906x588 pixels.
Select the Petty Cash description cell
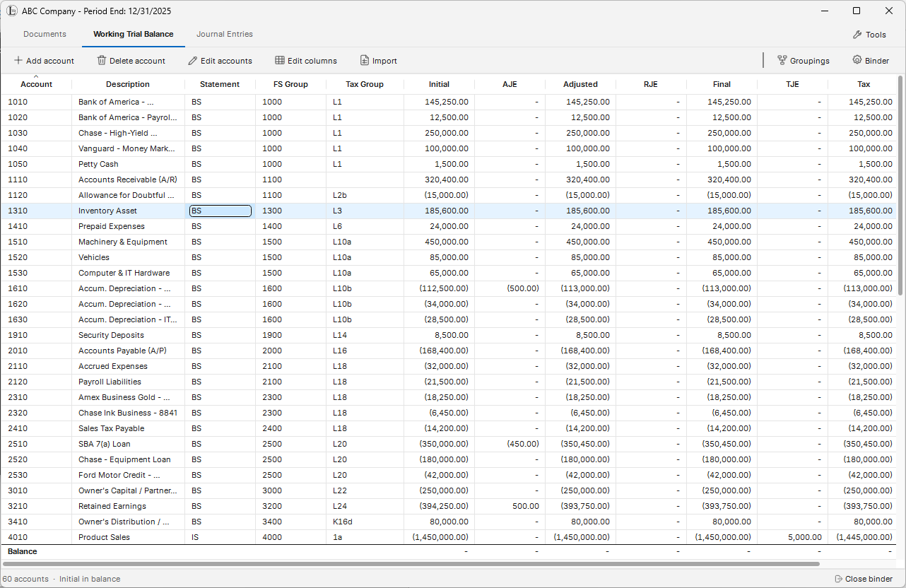(128, 164)
